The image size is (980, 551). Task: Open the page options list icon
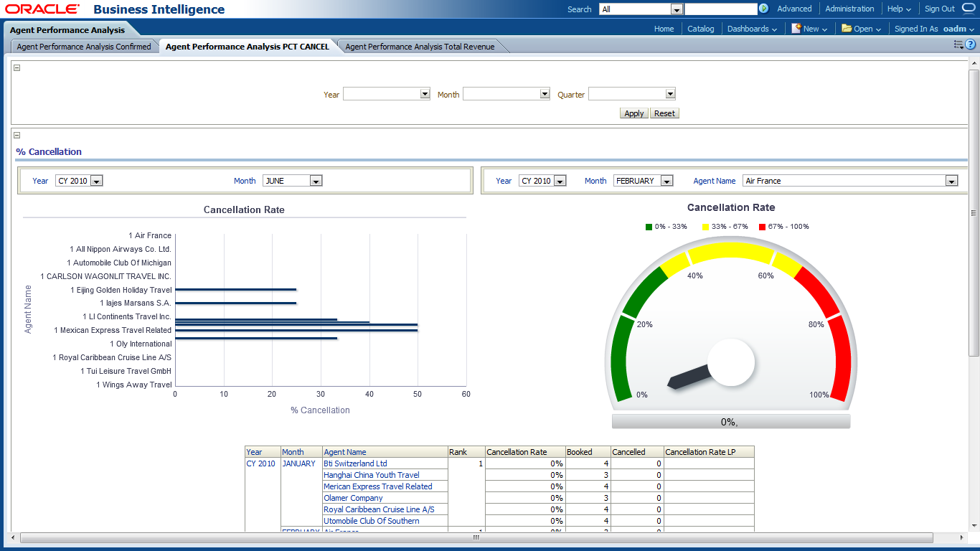click(x=958, y=45)
